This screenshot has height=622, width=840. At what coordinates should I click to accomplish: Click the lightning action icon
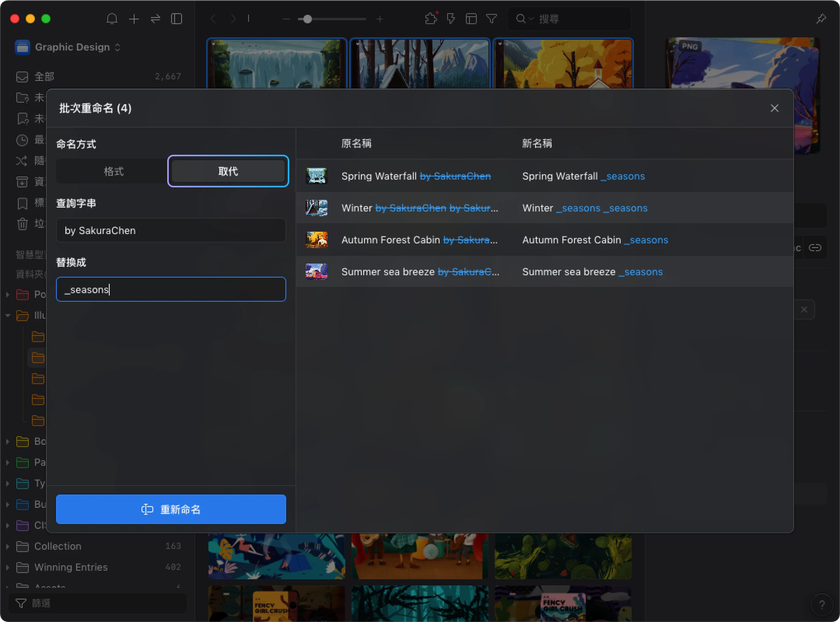[451, 19]
